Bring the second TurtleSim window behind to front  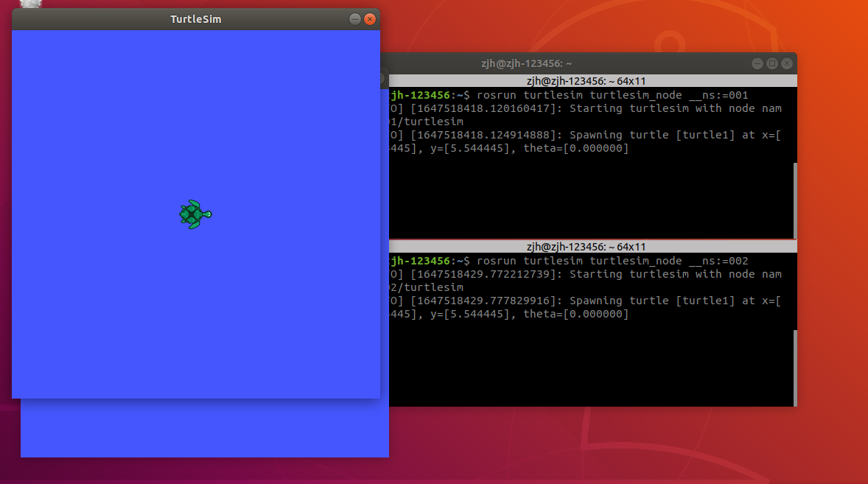point(205,428)
